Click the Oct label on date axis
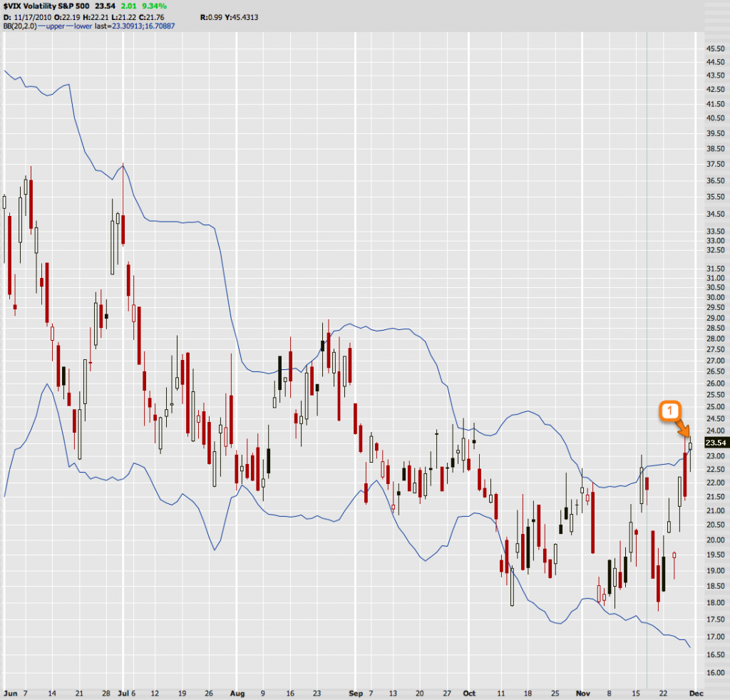Screen dimensions: 730x700 click(x=468, y=693)
